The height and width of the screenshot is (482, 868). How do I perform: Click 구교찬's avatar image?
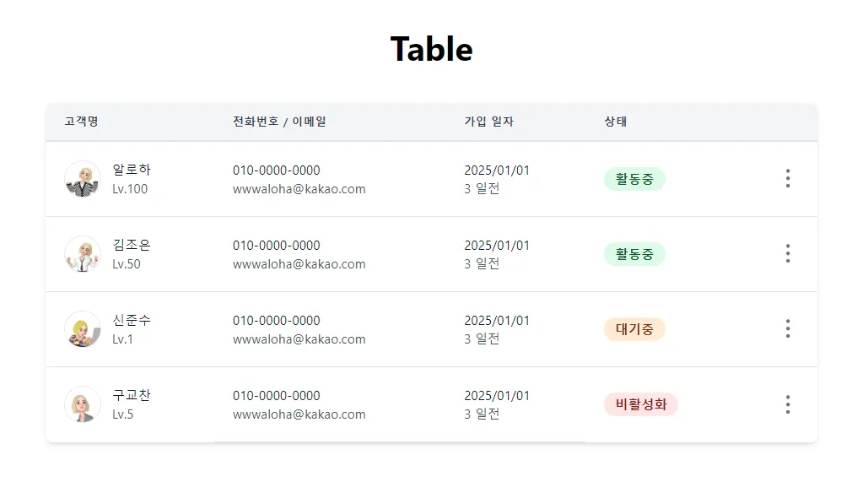(83, 404)
